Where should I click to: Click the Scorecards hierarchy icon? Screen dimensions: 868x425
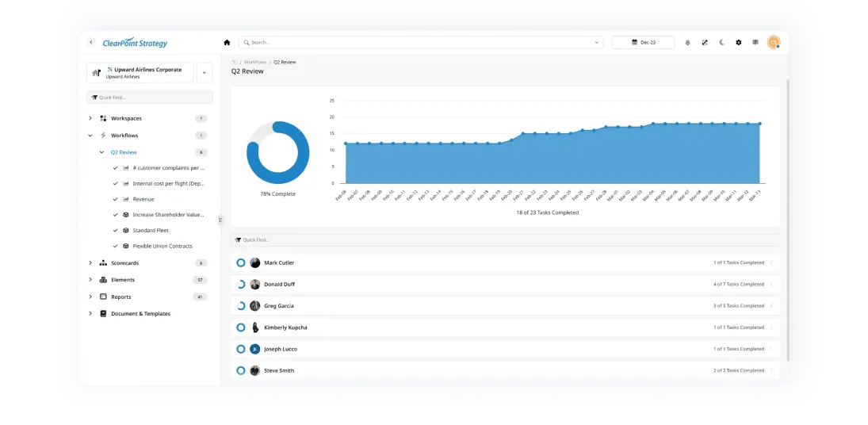pyautogui.click(x=103, y=263)
